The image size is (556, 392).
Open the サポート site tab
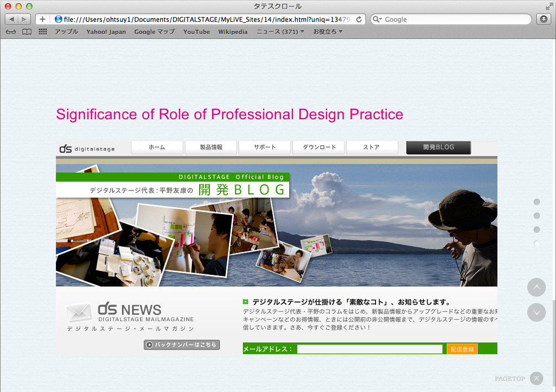coord(265,147)
